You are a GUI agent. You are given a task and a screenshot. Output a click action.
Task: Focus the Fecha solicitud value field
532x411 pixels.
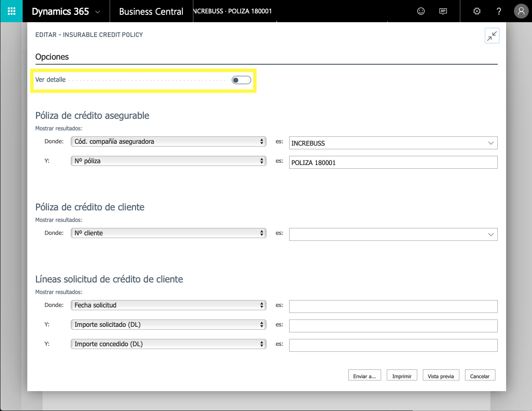pos(393,307)
